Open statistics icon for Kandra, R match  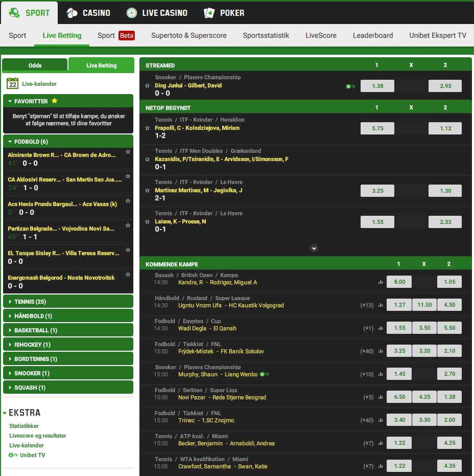[381, 282]
